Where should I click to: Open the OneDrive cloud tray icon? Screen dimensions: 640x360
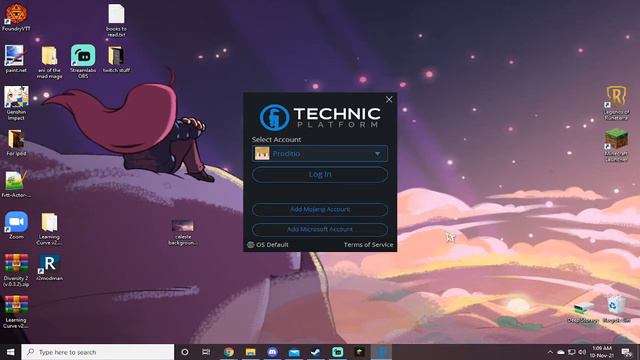point(561,352)
